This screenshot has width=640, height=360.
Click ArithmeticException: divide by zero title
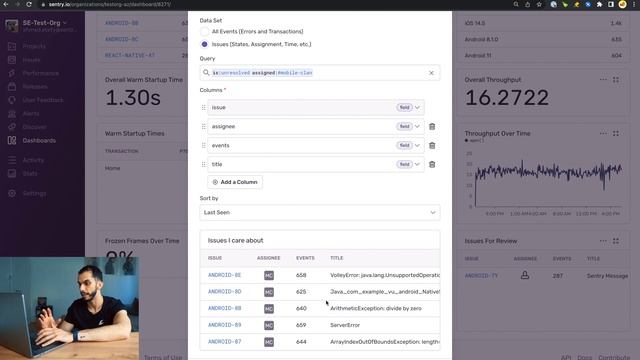click(x=376, y=309)
